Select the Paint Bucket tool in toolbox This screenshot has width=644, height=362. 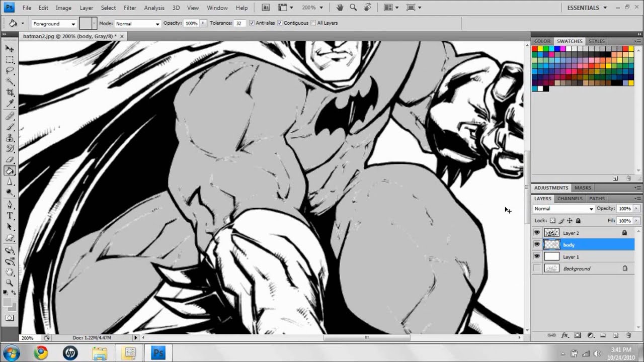(10, 171)
